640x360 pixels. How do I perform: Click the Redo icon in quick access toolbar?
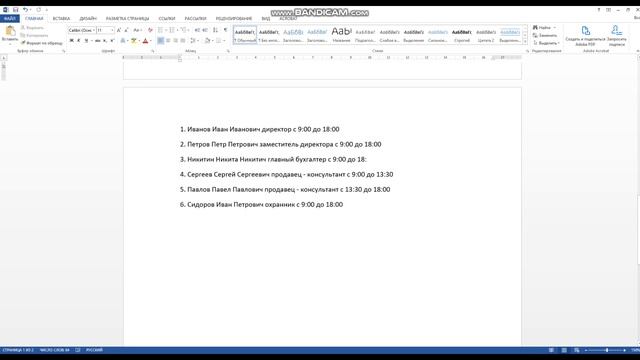coord(38,10)
